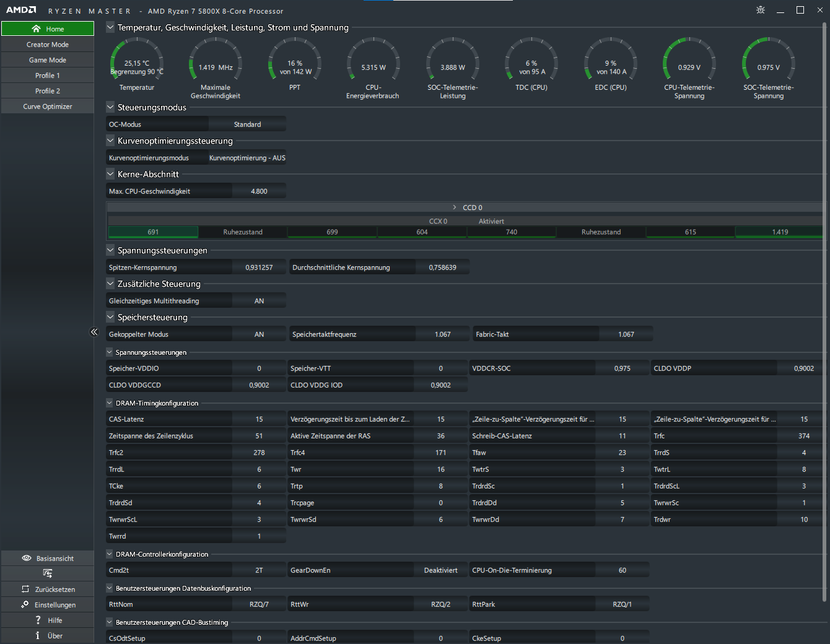Click the Gekoppelter Modus AN value
The height and width of the screenshot is (644, 830).
259,334
